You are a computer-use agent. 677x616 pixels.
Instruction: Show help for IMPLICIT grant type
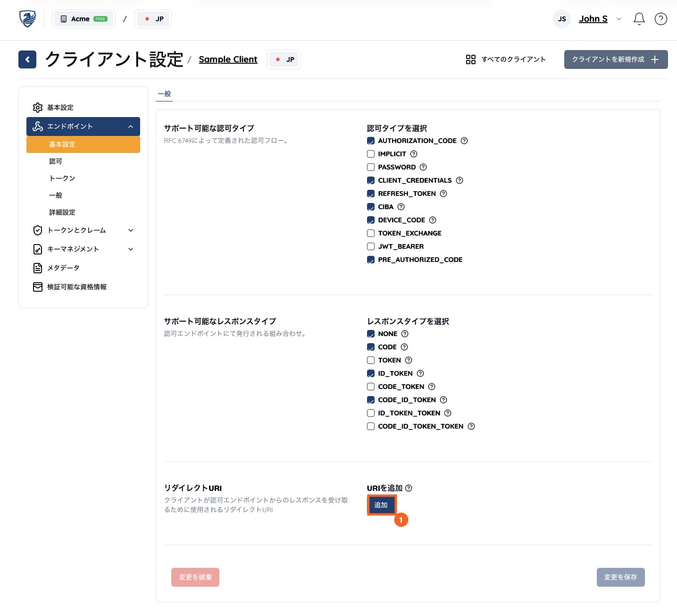tap(414, 154)
